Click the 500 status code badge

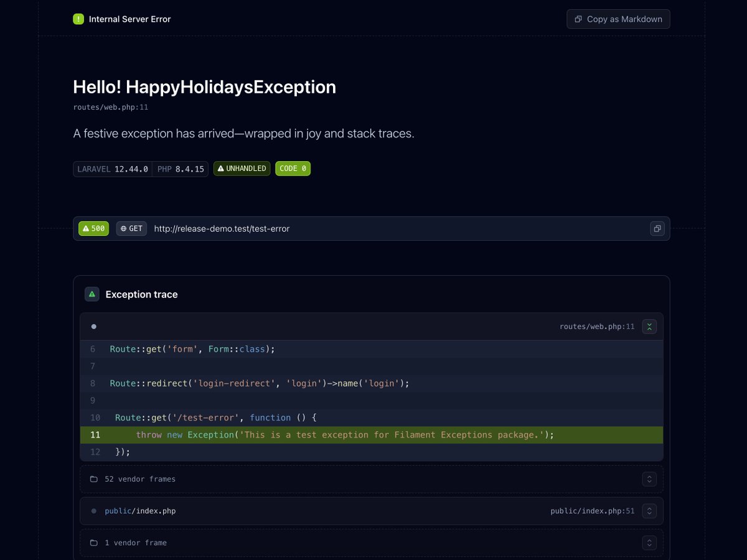(93, 228)
